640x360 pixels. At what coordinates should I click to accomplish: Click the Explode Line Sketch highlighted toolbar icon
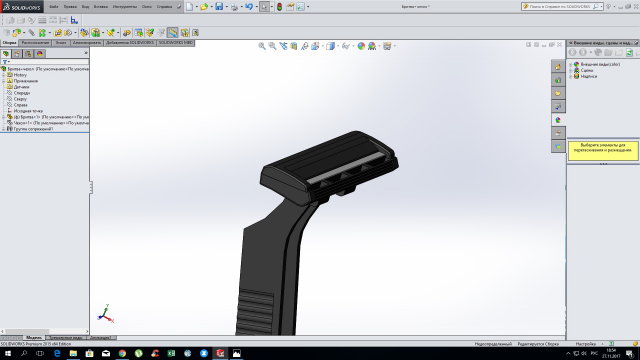tap(173, 33)
